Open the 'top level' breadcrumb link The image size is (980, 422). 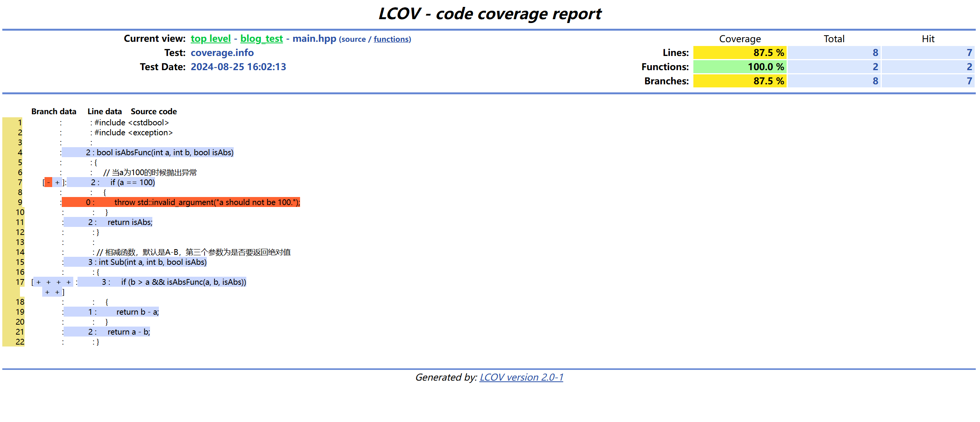pyautogui.click(x=210, y=39)
